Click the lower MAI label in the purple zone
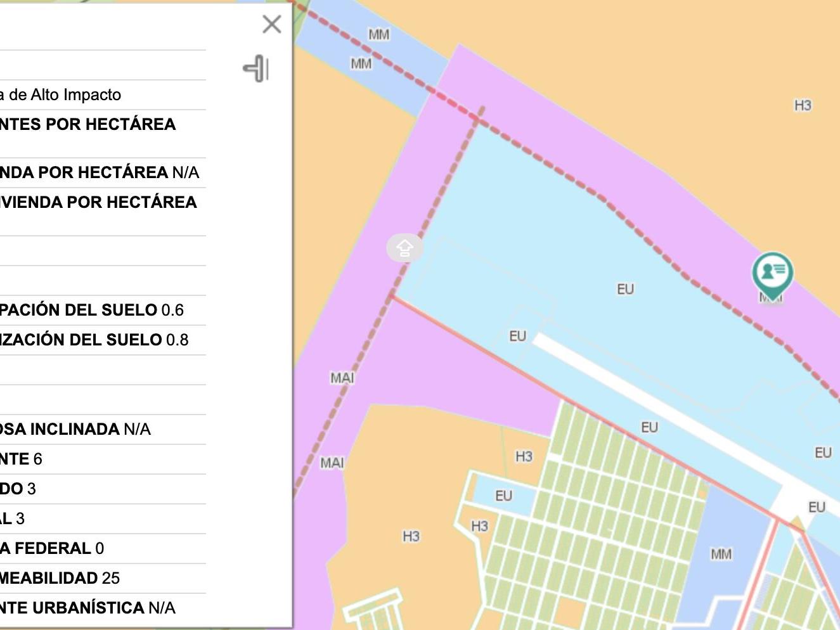This screenshot has width=840, height=630. 332,463
